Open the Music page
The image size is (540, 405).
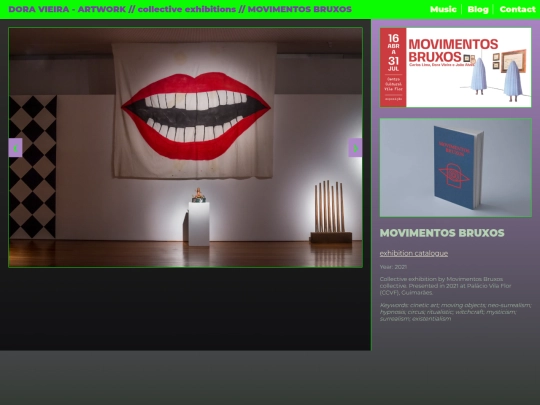(443, 9)
